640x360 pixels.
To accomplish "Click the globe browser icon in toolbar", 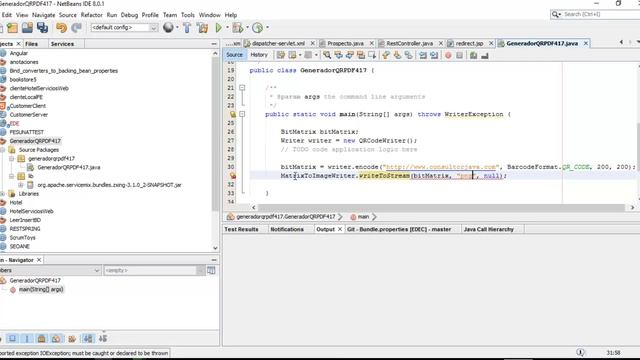I will click(x=168, y=27).
